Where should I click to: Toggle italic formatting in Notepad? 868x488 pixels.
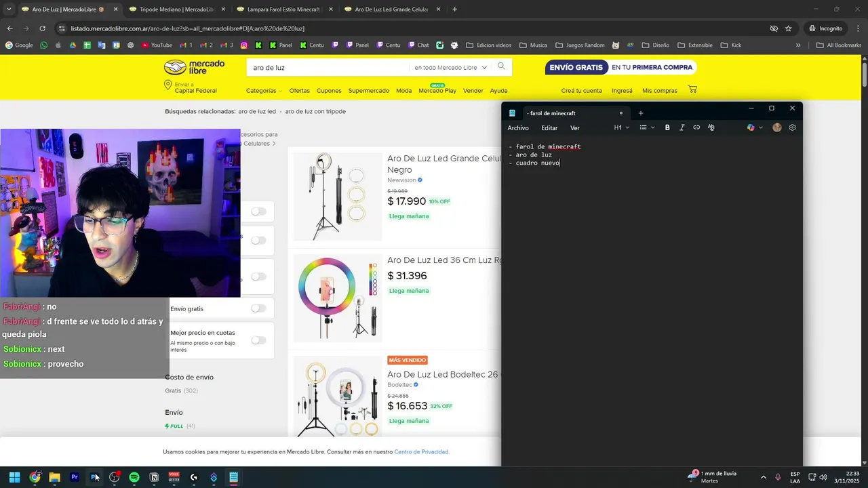click(682, 127)
